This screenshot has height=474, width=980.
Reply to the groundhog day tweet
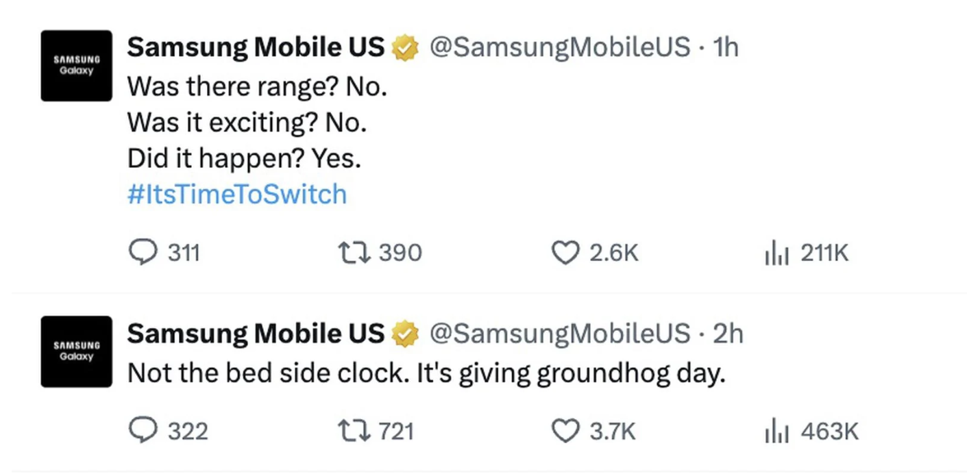click(168, 432)
